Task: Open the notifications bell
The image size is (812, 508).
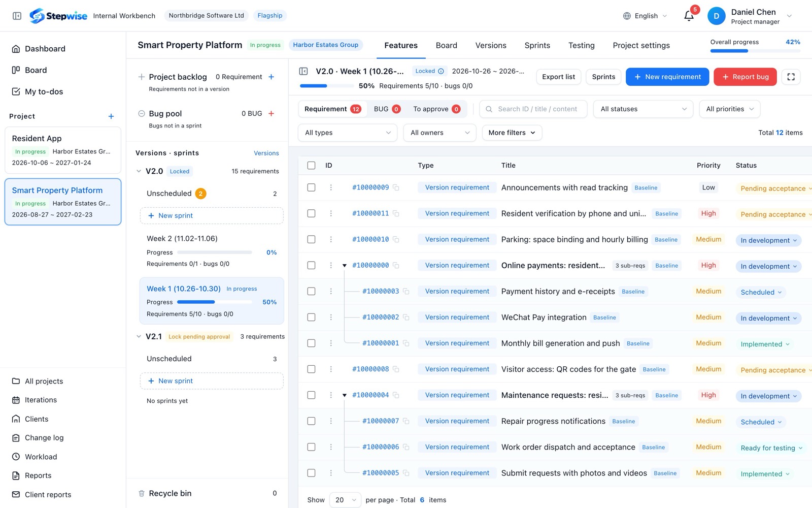Action: click(x=689, y=16)
